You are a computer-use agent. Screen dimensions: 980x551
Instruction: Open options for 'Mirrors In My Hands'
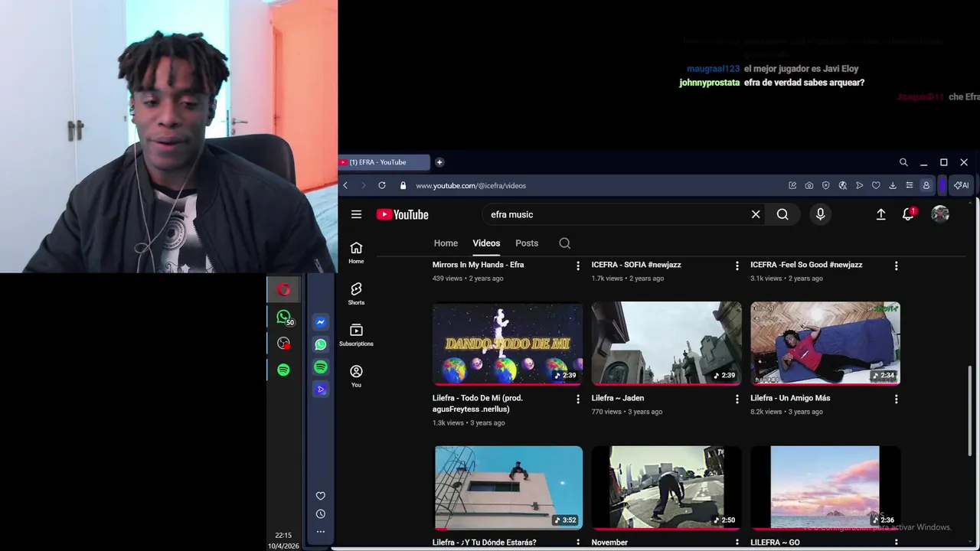[x=578, y=266]
